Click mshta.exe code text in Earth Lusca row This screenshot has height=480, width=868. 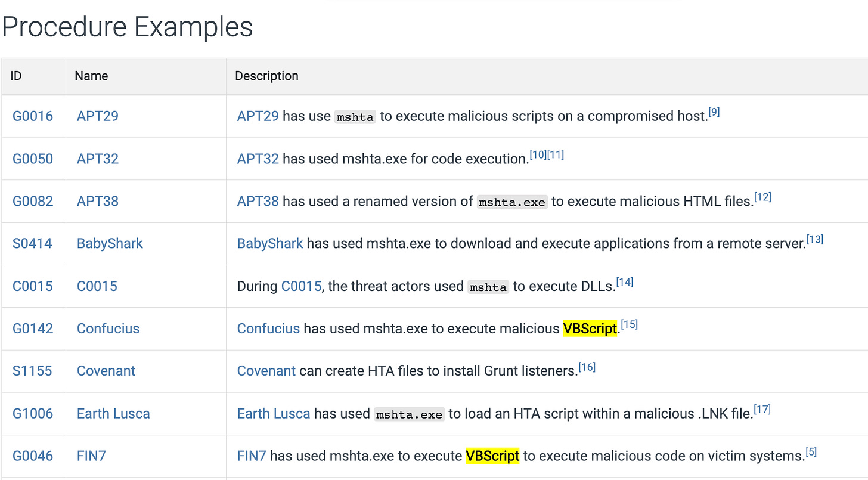click(x=410, y=414)
